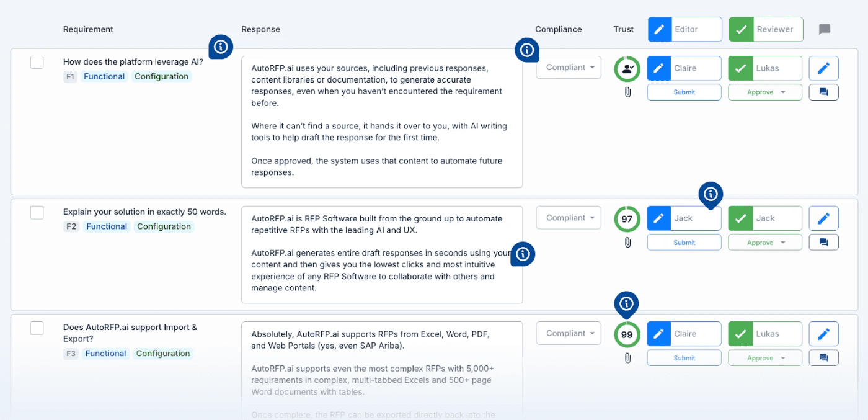The height and width of the screenshot is (420, 868).
Task: Click the trust score ring showing 97
Action: click(x=627, y=219)
